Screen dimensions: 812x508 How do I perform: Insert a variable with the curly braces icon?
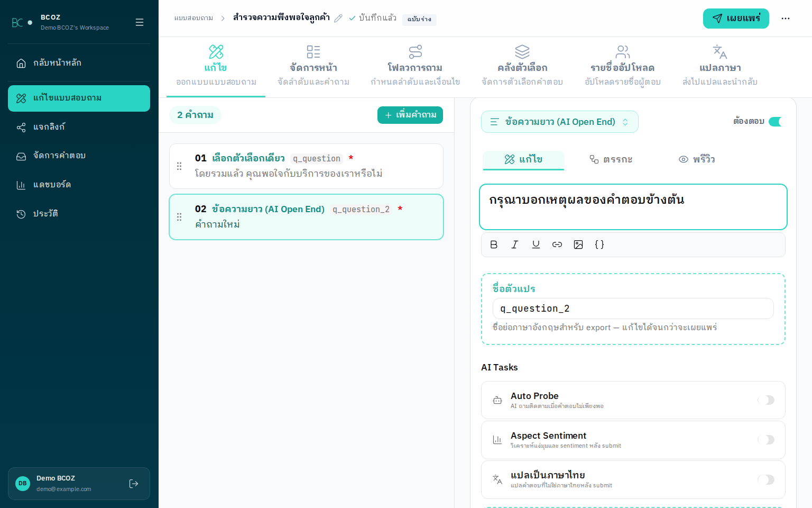coord(599,244)
